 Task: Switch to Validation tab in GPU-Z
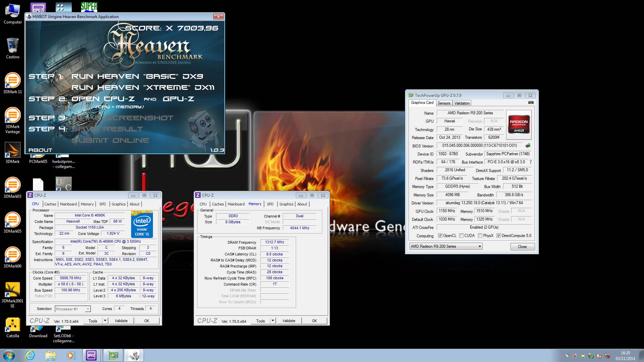click(x=462, y=103)
